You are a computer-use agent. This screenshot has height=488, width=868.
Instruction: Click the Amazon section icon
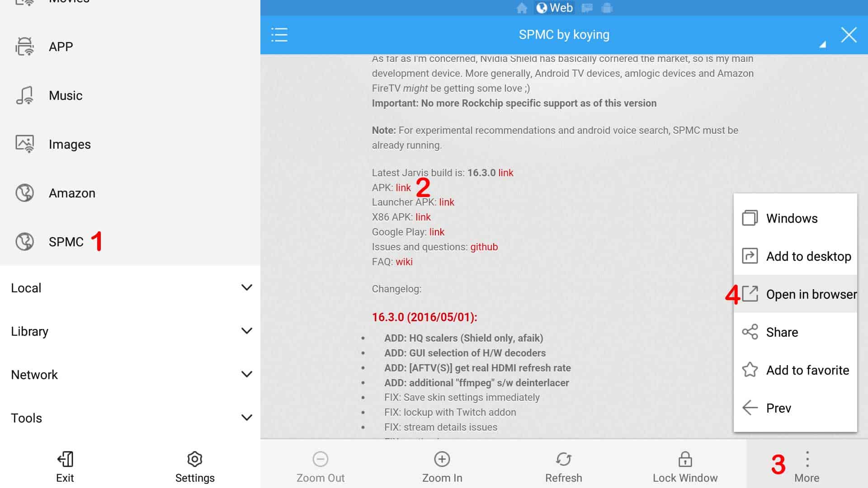23,192
